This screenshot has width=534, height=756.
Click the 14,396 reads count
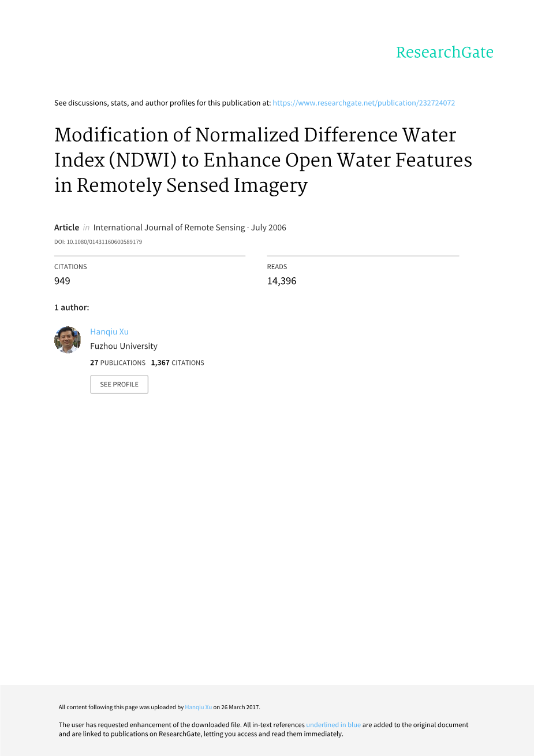(282, 281)
